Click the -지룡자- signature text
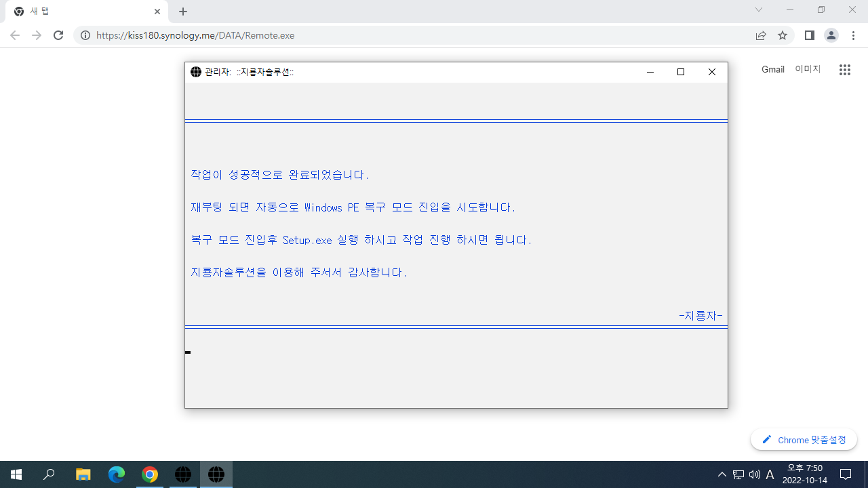This screenshot has height=488, width=868. (x=701, y=316)
